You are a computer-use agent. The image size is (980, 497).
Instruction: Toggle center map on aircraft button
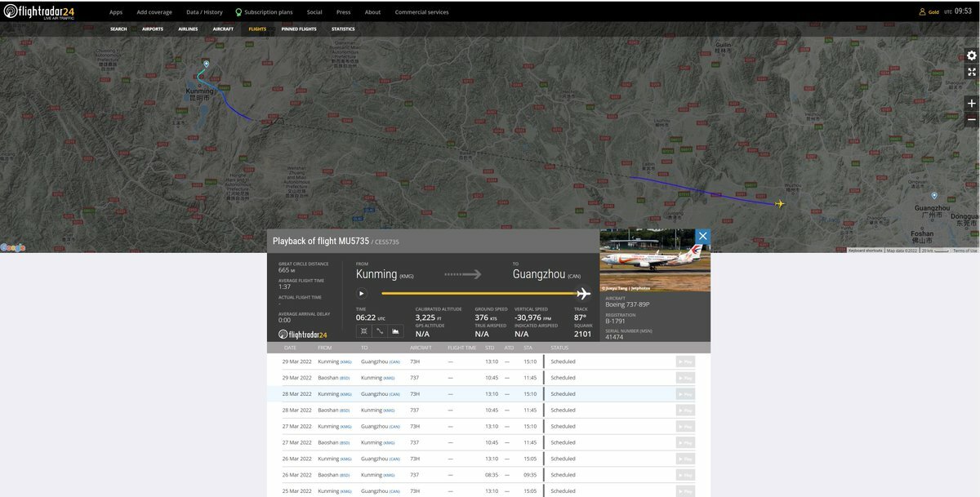363,331
